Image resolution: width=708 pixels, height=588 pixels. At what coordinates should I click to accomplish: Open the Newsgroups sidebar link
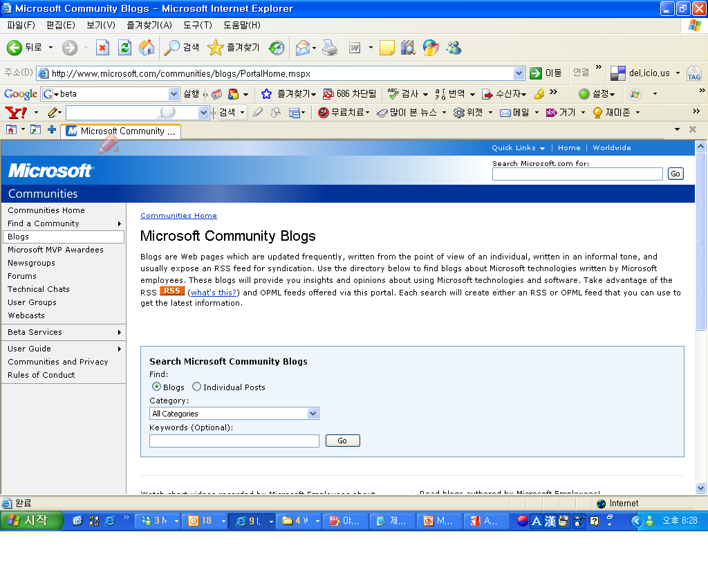tap(31, 263)
